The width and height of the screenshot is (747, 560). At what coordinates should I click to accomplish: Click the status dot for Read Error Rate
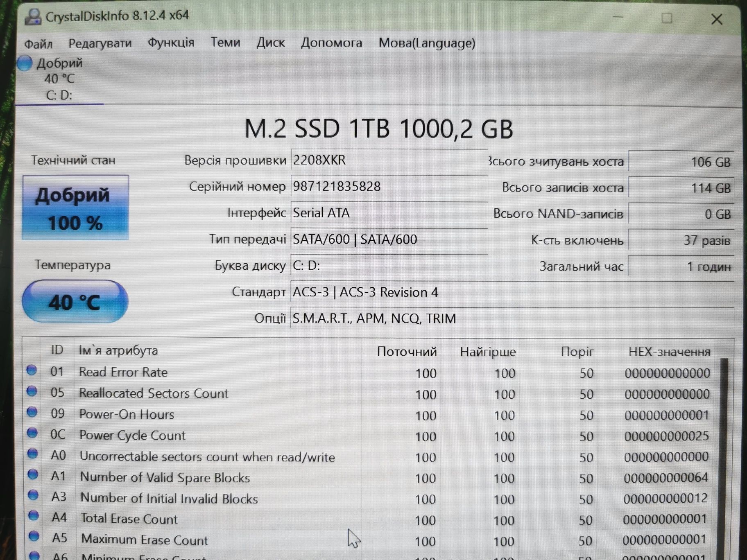(32, 370)
